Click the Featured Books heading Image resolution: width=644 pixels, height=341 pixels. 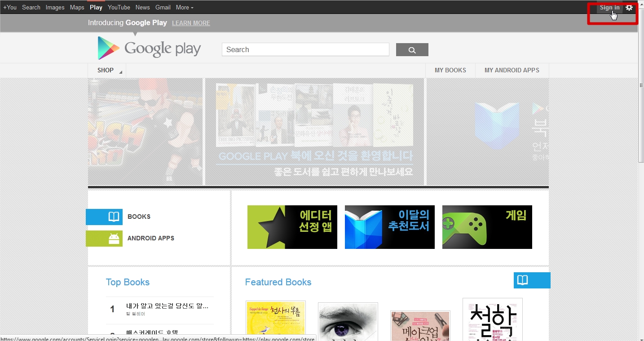pos(278,282)
